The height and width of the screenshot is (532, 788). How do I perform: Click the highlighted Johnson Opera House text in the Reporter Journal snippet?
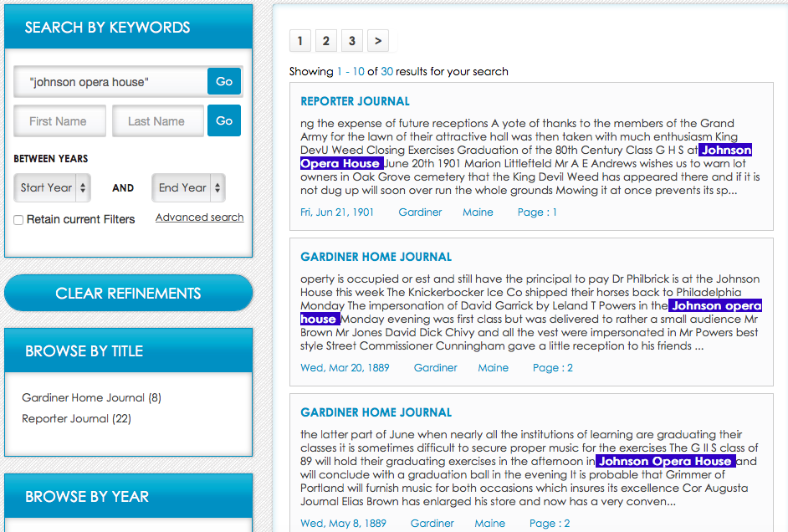(x=726, y=151)
